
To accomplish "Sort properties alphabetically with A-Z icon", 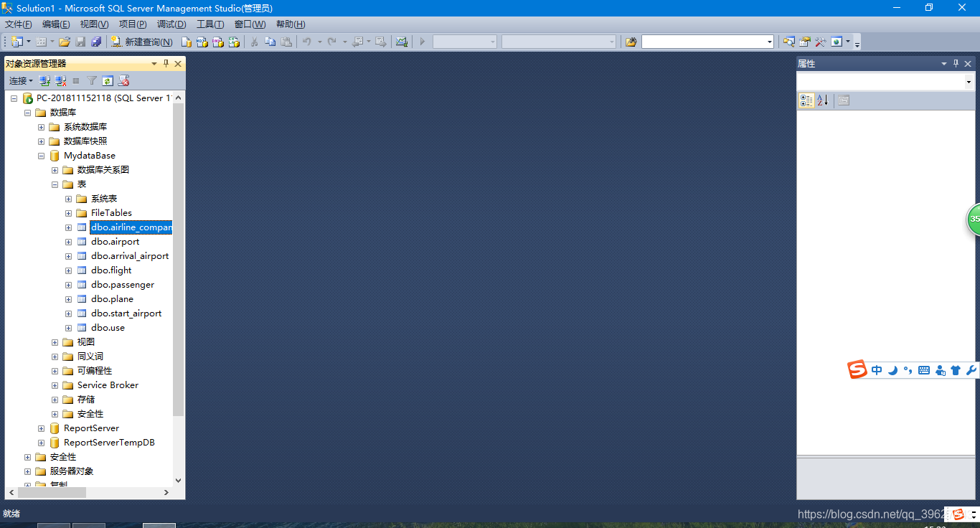I will click(x=822, y=100).
